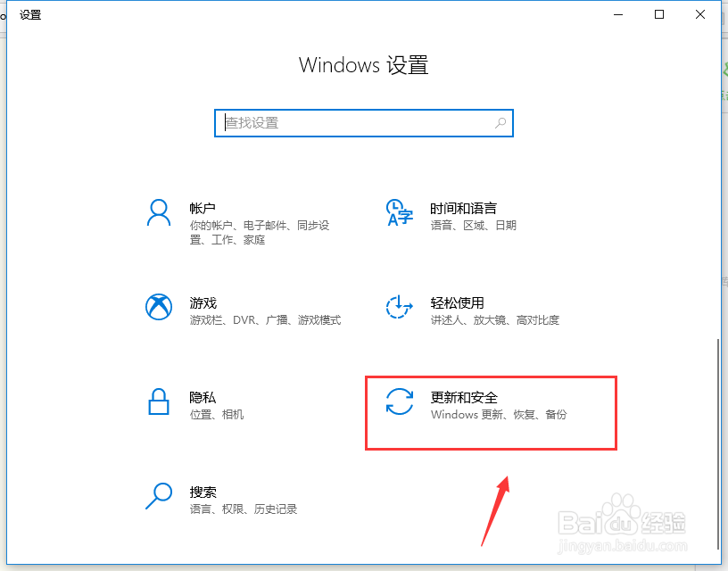The image size is (728, 571).
Task: Open the Xbox 游戏 icon
Action: (x=159, y=307)
